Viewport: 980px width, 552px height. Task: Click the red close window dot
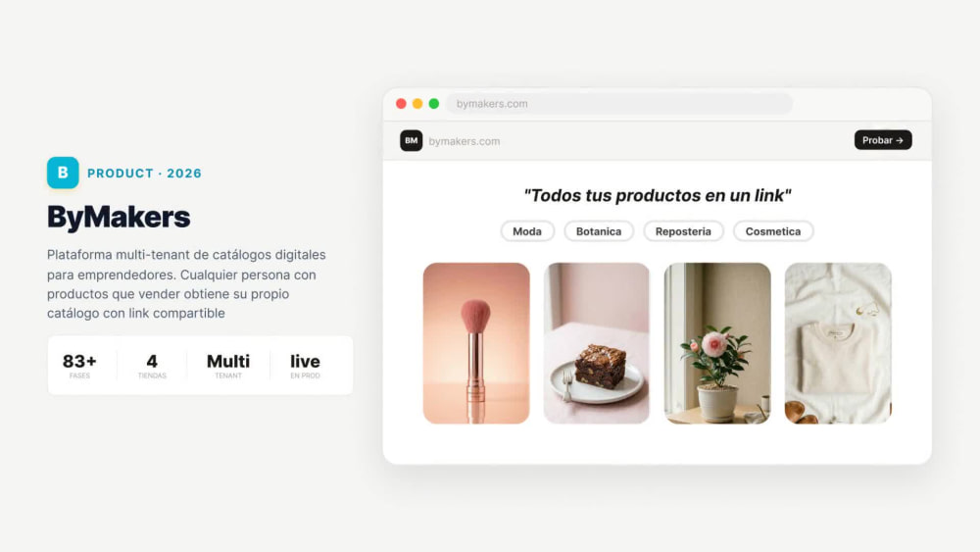pyautogui.click(x=401, y=104)
